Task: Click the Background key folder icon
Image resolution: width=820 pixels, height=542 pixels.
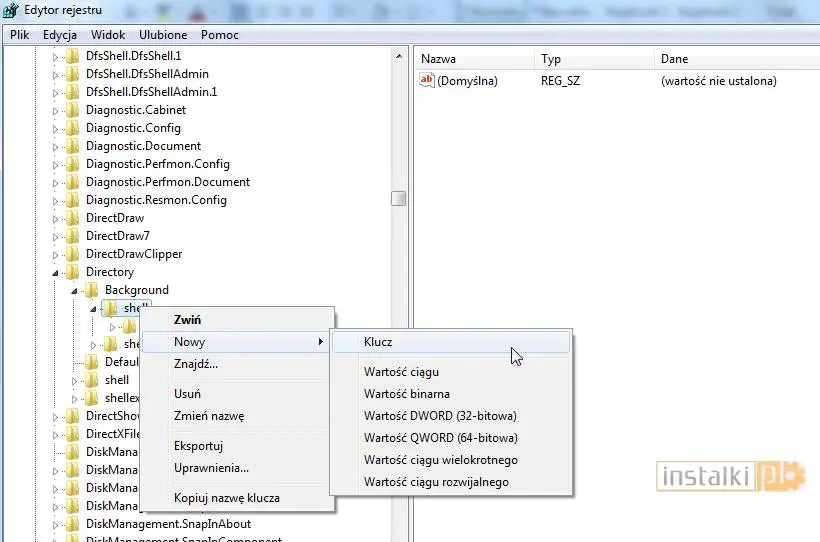Action: (91, 290)
